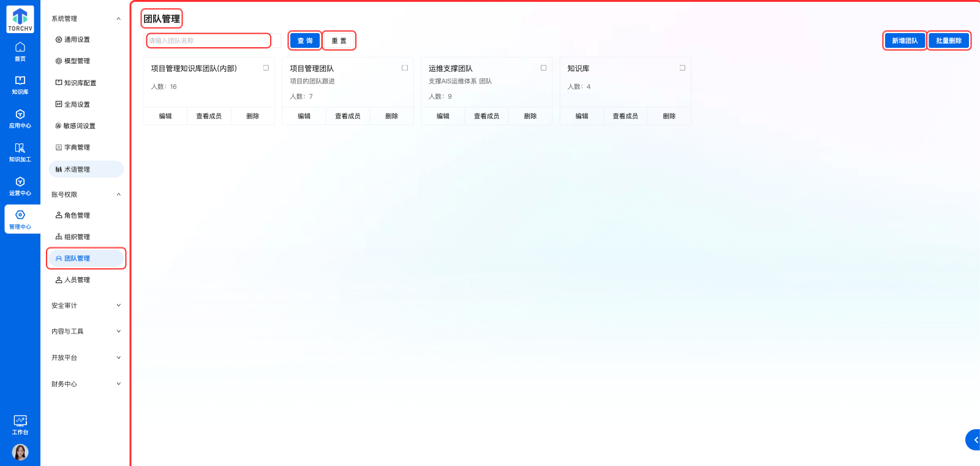This screenshot has width=980, height=466.
Task: Click the 组织管理 hierarchy icon
Action: tap(59, 237)
